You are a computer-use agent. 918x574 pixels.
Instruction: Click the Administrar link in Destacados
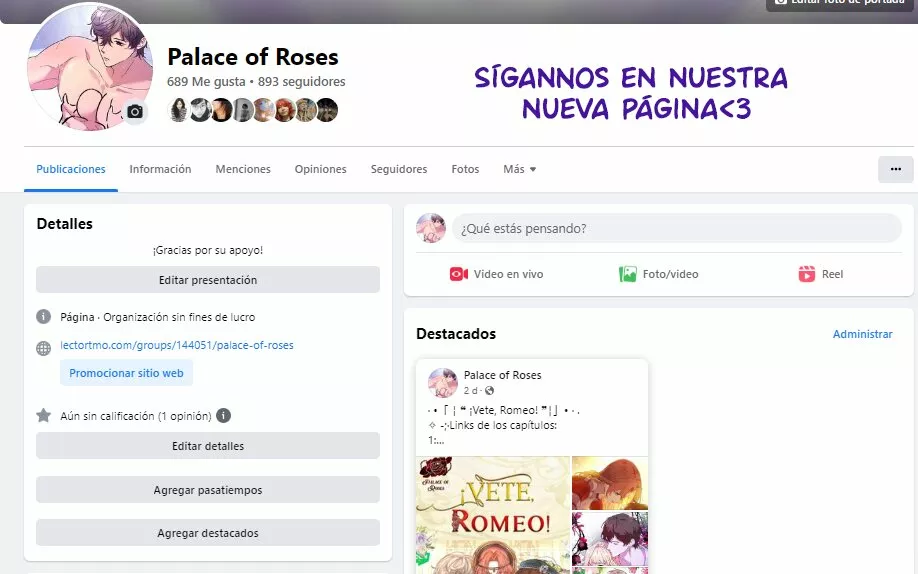pos(862,334)
